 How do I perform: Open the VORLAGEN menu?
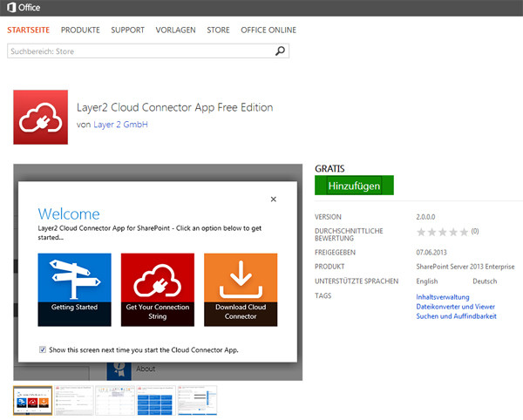click(175, 30)
